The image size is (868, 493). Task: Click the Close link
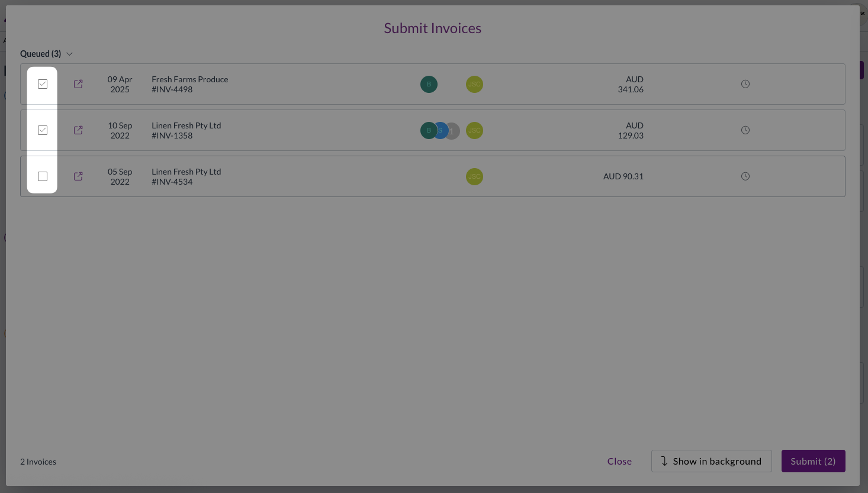(x=619, y=461)
